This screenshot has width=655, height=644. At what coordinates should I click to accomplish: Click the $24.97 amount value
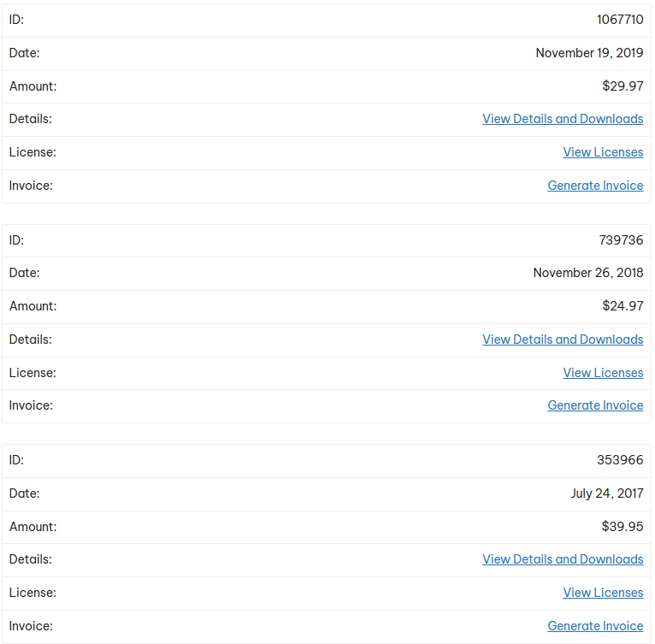[623, 306]
